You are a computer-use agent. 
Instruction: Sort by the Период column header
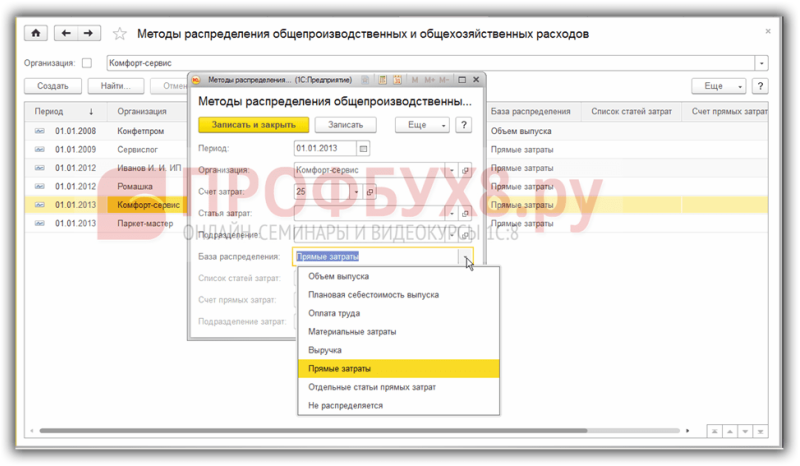coord(66,111)
